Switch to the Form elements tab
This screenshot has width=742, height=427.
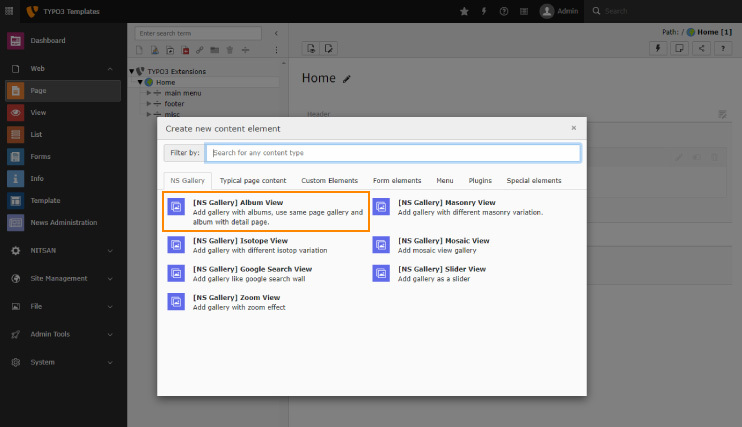click(x=397, y=180)
